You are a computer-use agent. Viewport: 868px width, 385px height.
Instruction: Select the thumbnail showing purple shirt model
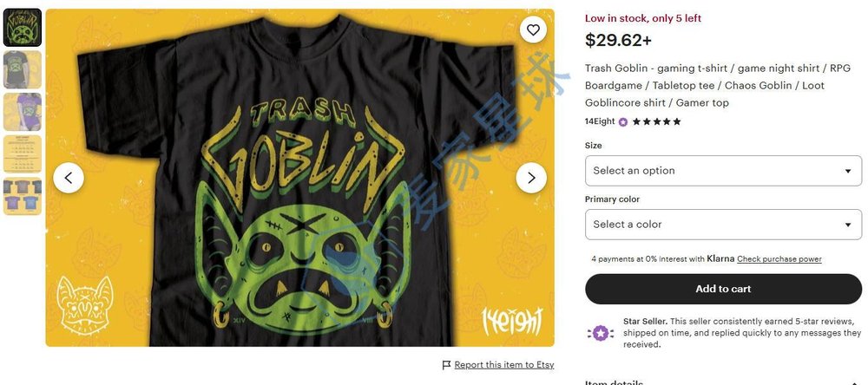coord(23,112)
